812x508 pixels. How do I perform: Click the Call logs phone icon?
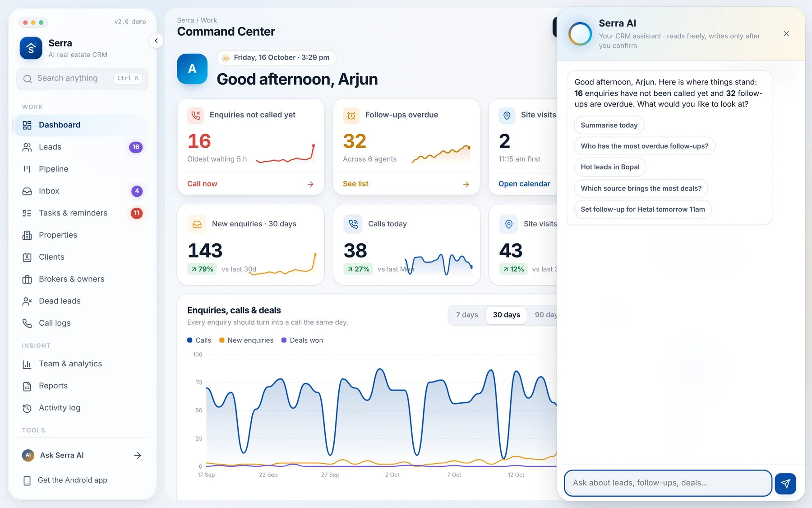[27, 323]
